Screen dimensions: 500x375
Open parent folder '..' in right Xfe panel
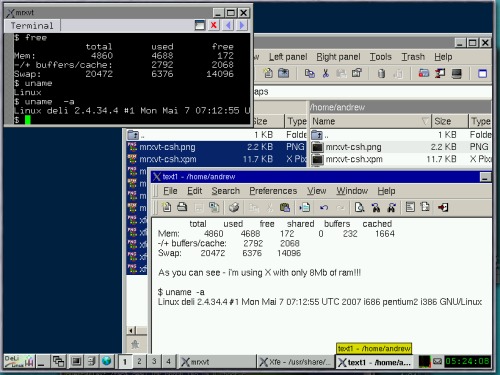click(x=401, y=135)
